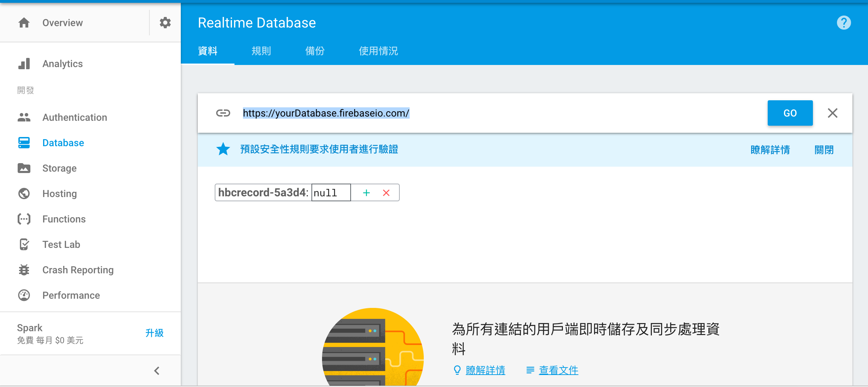Click the help question mark icon
This screenshot has width=868, height=387.
[844, 23]
